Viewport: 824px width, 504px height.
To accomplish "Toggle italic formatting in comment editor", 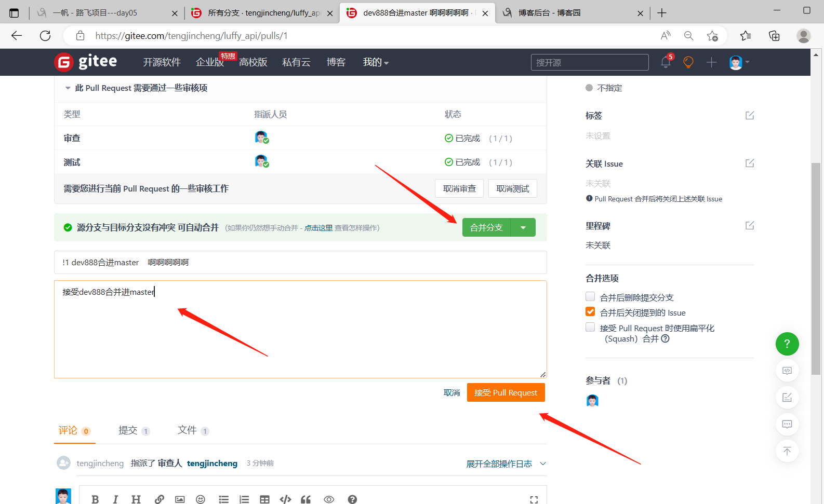I will [115, 499].
